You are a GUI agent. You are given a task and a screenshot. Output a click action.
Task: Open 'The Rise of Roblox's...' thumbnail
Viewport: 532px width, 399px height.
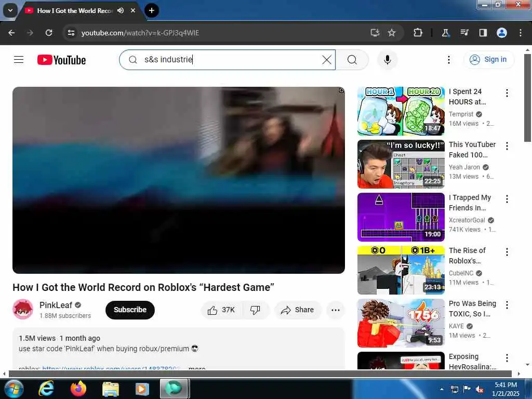coord(401,270)
